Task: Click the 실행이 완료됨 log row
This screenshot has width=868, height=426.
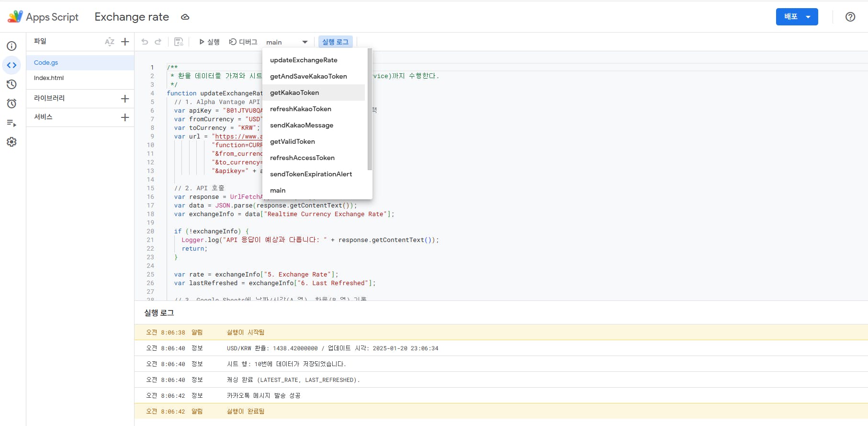Action: click(501, 412)
